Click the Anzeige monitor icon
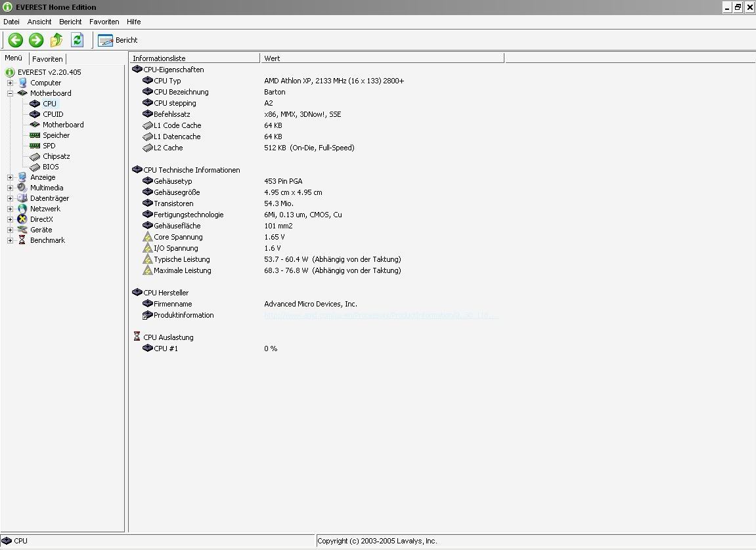 [x=22, y=177]
